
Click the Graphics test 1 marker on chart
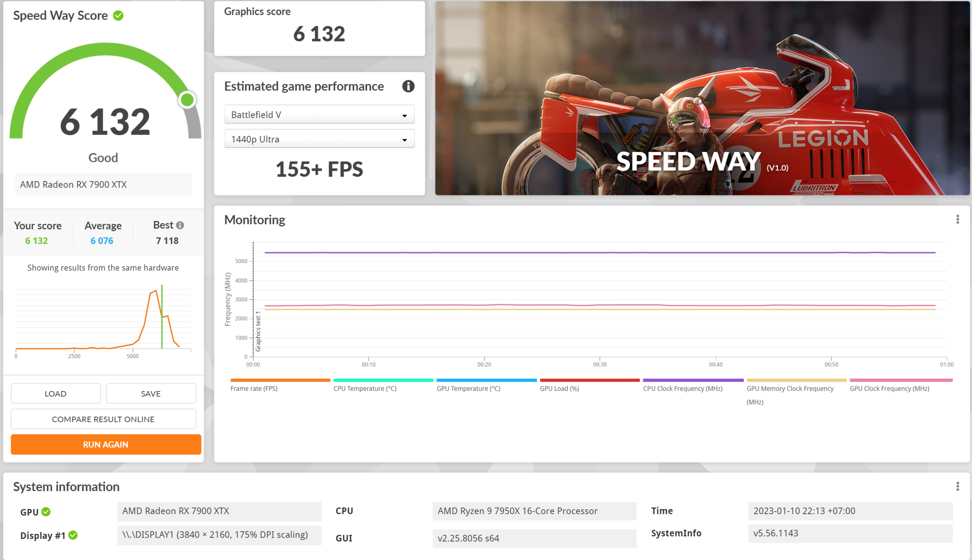[x=258, y=331]
